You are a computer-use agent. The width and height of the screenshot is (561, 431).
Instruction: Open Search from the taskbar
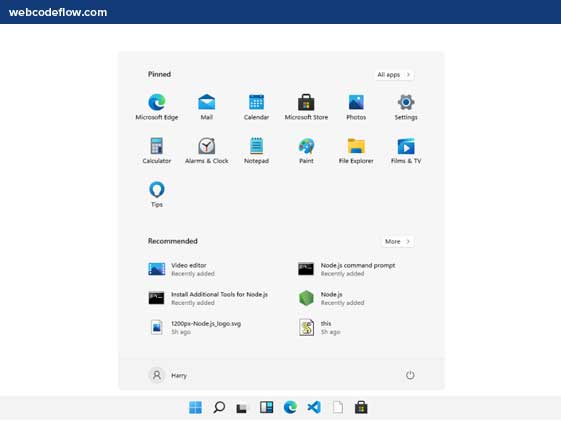tap(219, 407)
